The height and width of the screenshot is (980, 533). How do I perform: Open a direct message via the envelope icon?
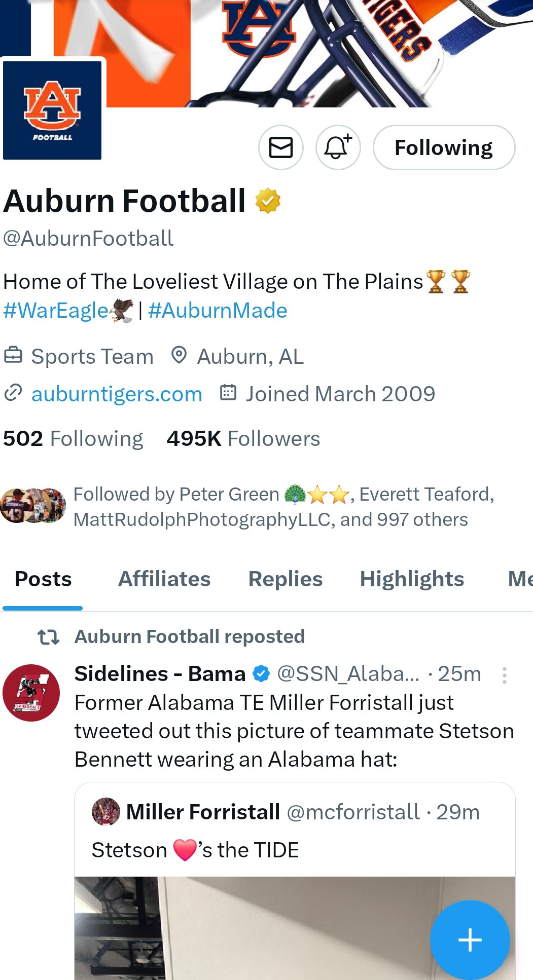pyautogui.click(x=280, y=147)
